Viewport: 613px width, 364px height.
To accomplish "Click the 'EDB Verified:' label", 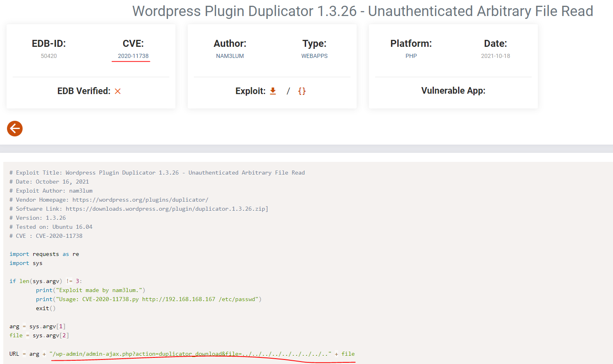I will point(84,91).
